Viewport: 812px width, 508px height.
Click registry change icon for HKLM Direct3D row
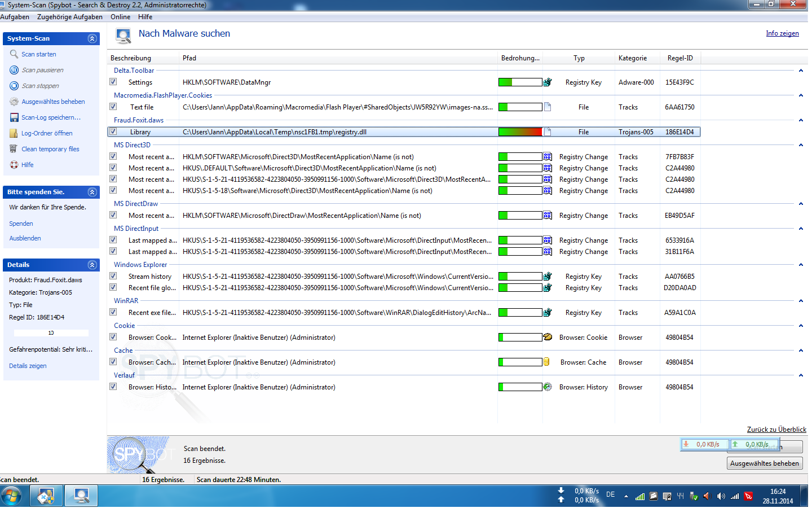[x=548, y=157]
